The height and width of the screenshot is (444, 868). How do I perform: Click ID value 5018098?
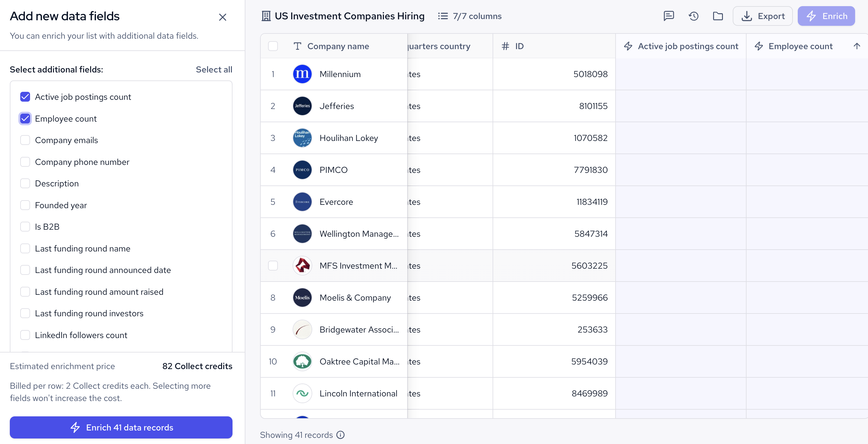click(590, 74)
